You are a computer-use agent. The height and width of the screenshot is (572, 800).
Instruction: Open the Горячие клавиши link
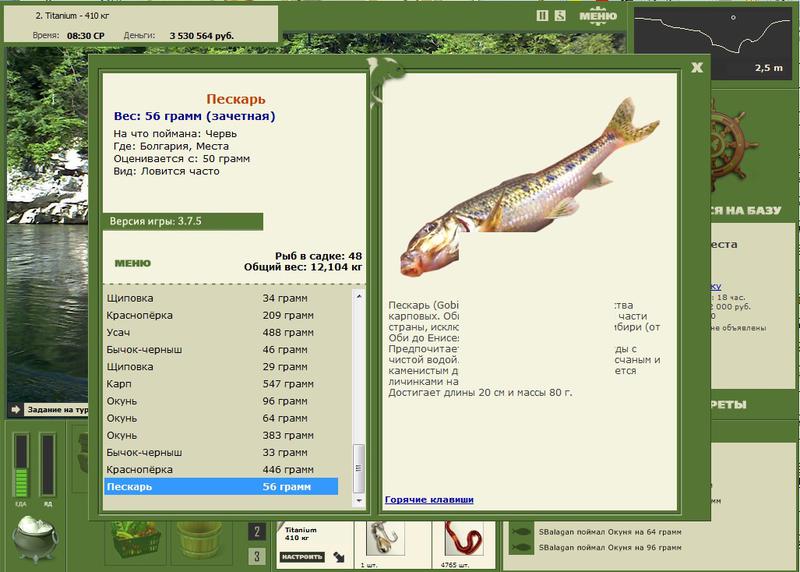[x=429, y=500]
